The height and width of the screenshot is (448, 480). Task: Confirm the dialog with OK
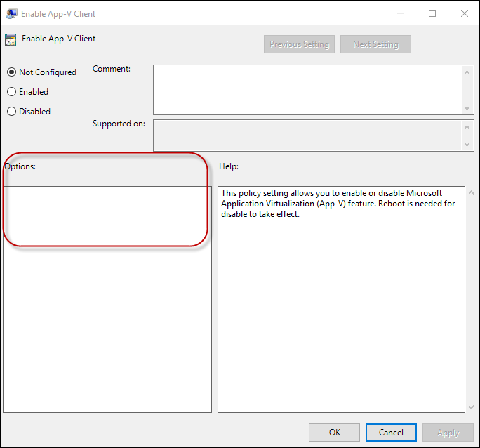coord(334,433)
